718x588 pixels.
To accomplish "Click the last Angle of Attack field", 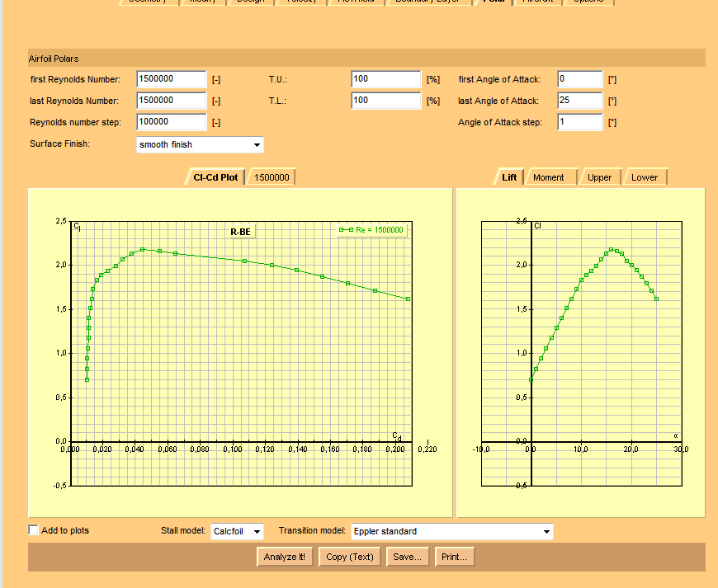I will (579, 101).
